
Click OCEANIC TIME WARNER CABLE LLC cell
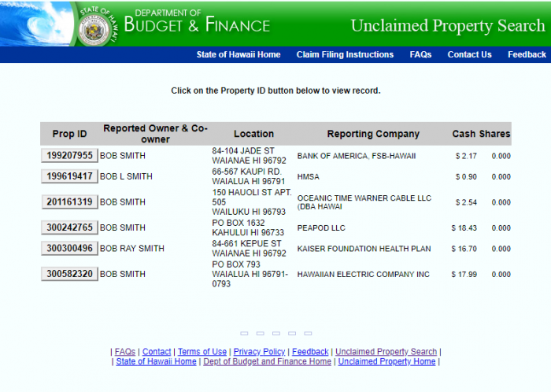click(364, 202)
